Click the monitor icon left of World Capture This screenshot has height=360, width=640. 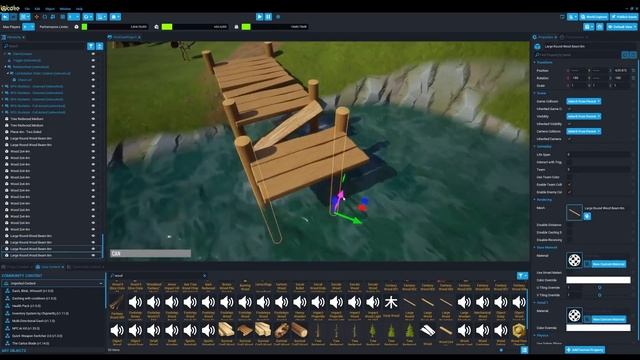click(x=562, y=17)
